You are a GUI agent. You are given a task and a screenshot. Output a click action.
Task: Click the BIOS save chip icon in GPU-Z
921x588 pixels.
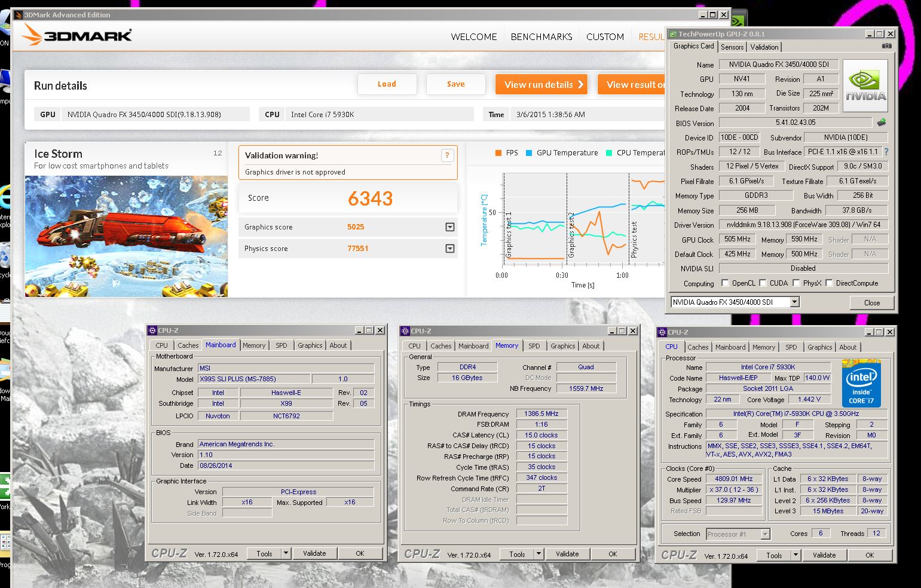point(882,122)
